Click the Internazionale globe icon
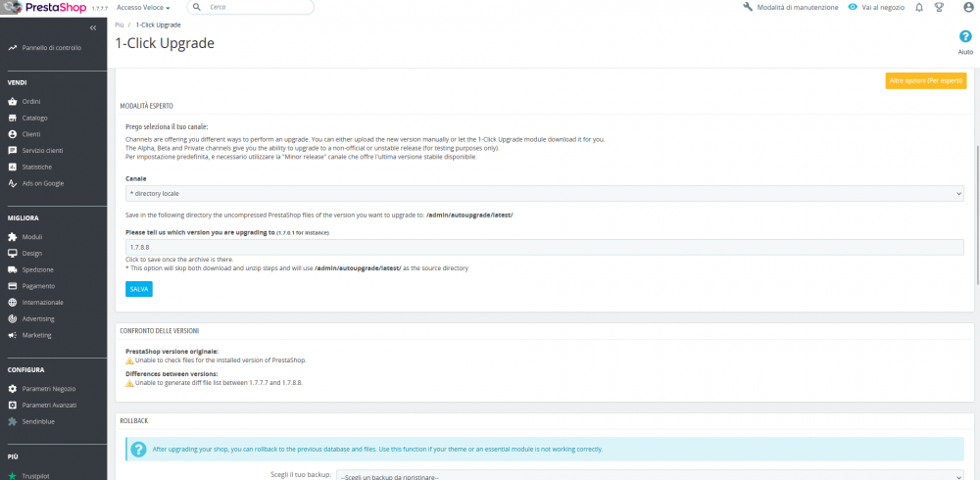The width and height of the screenshot is (980, 480). (12, 303)
